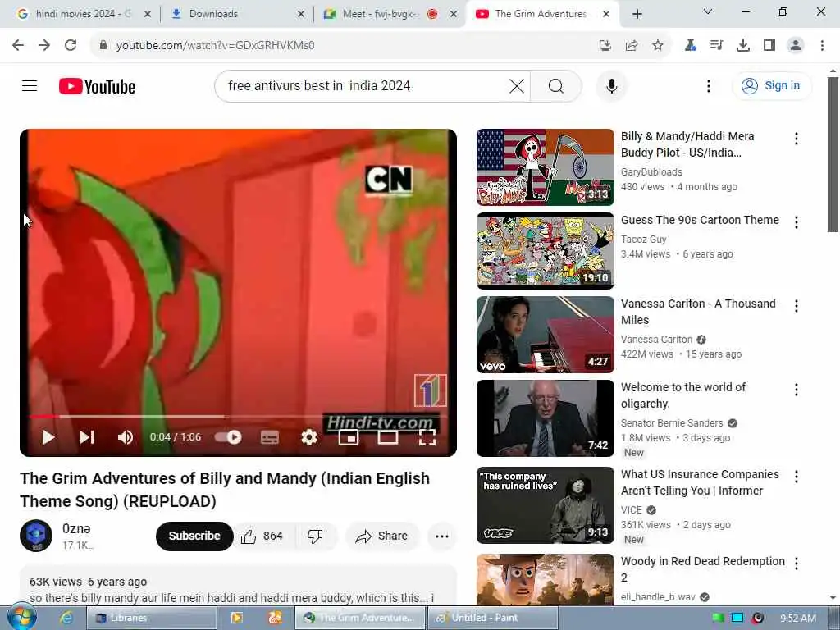Open Chrome three-dot menu

822,46
